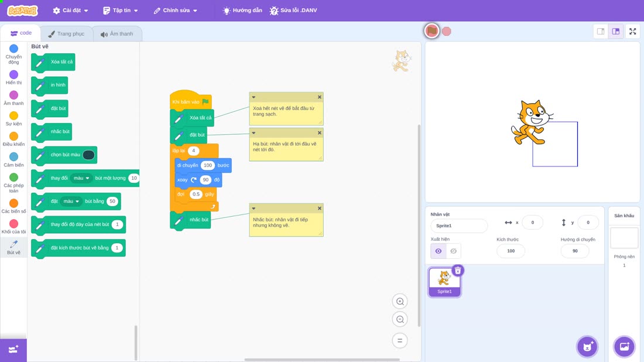The height and width of the screenshot is (362, 644).
Task: Open the Tập tin menu
Action: 121,11
